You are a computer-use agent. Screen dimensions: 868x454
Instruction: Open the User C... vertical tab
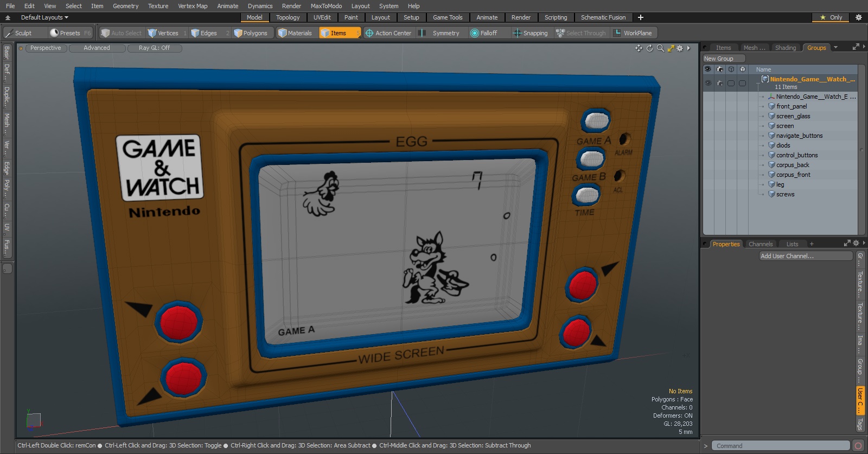(x=860, y=400)
